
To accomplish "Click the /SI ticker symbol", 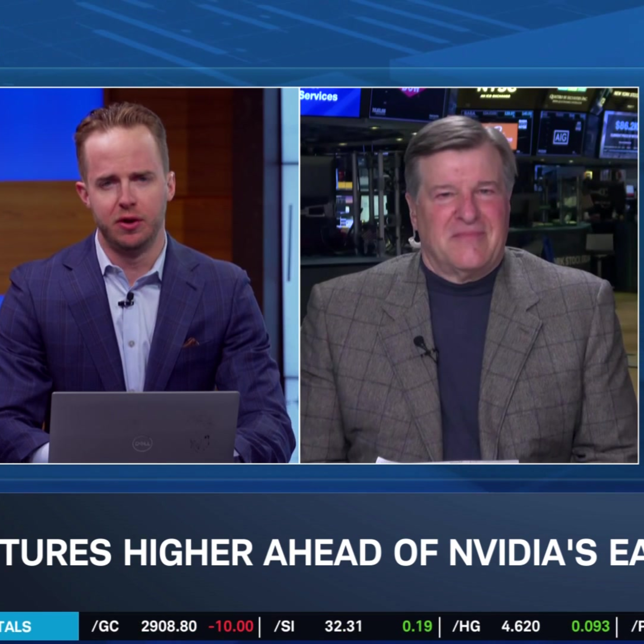I will pos(284,626).
